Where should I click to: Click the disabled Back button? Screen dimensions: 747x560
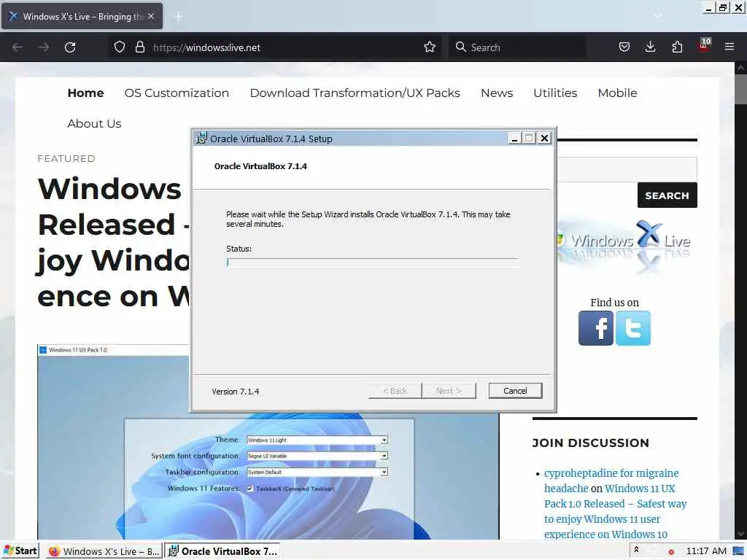(395, 391)
